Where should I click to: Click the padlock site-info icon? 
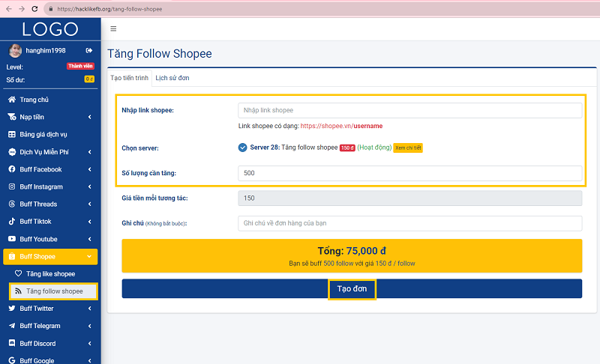click(51, 9)
